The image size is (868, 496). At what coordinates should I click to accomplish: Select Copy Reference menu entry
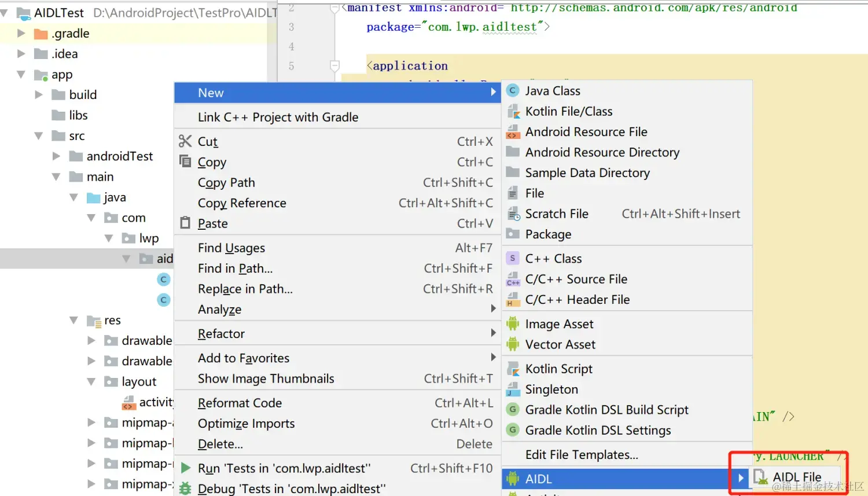coord(337,203)
